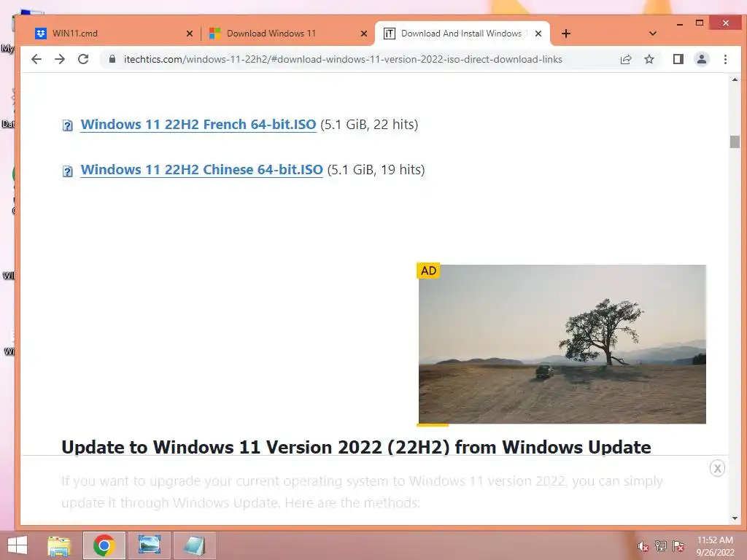This screenshot has height=560, width=747.
Task: Click Chrome icon in taskbar
Action: (x=104, y=545)
